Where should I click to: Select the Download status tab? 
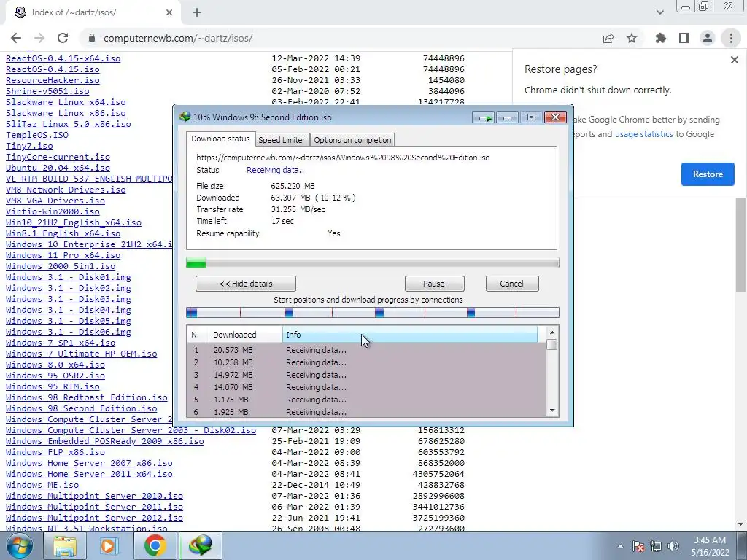point(220,139)
